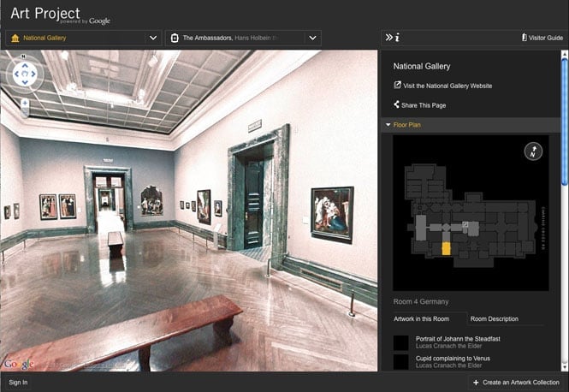Select Artwork in this Room tab
The height and width of the screenshot is (392, 569).
(421, 318)
